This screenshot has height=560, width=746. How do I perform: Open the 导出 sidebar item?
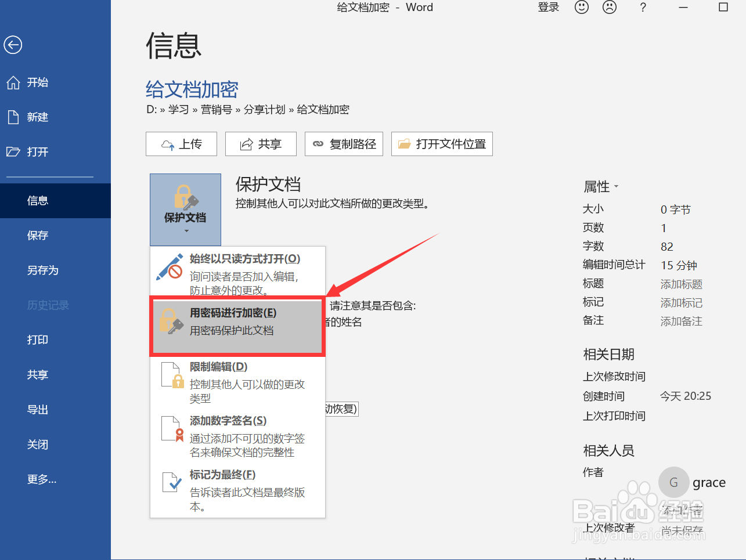pyautogui.click(x=55, y=410)
